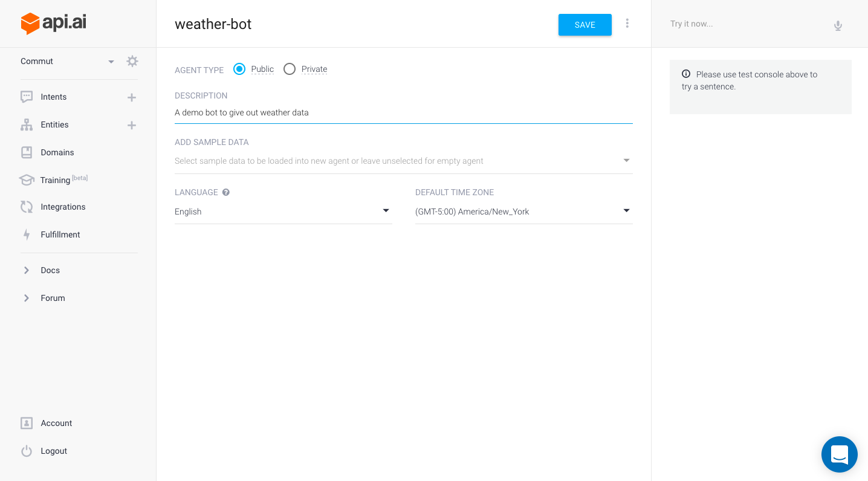Click the Integrations sync icon
This screenshot has width=868, height=481.
(x=26, y=207)
